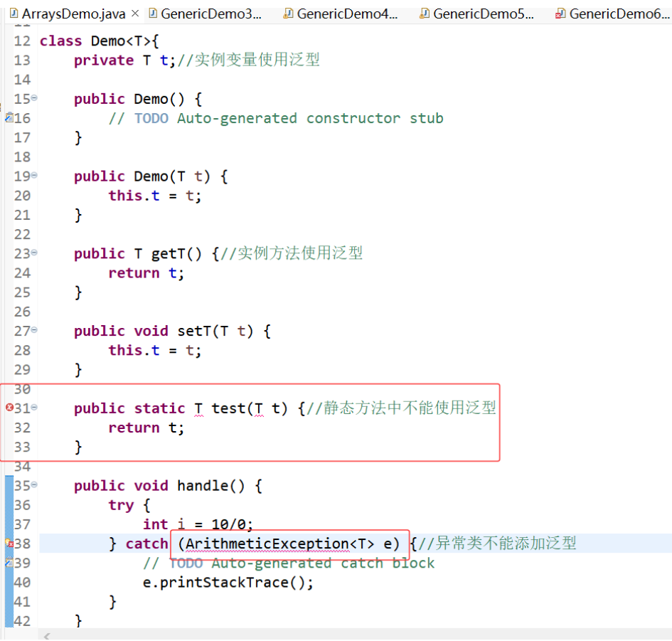Click the '//静态方法中不能使用泛型' comment

402,408
